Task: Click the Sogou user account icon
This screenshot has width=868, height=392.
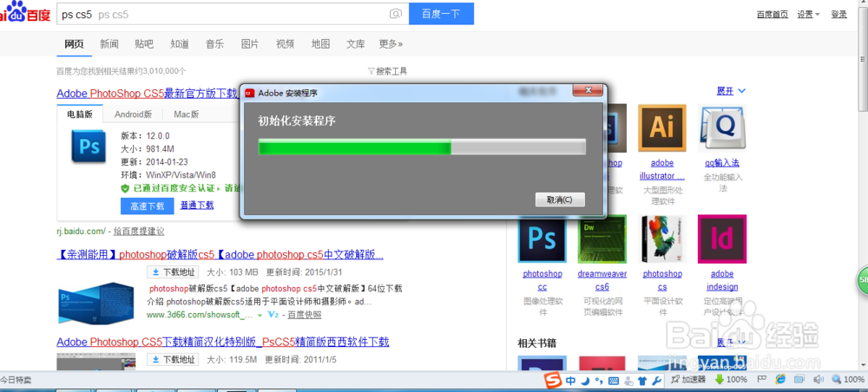Action: [x=628, y=381]
